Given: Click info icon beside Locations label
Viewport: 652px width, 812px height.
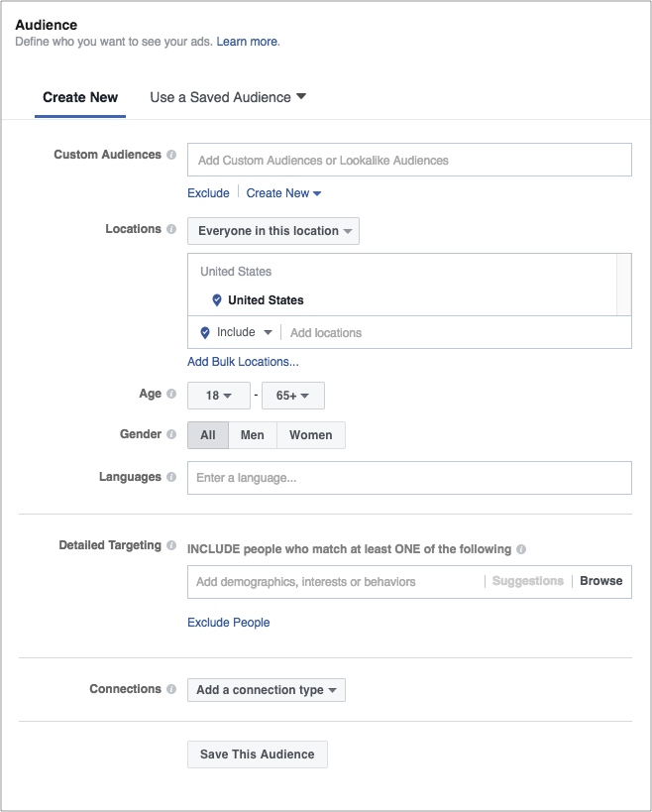Looking at the screenshot, I should click(171, 229).
